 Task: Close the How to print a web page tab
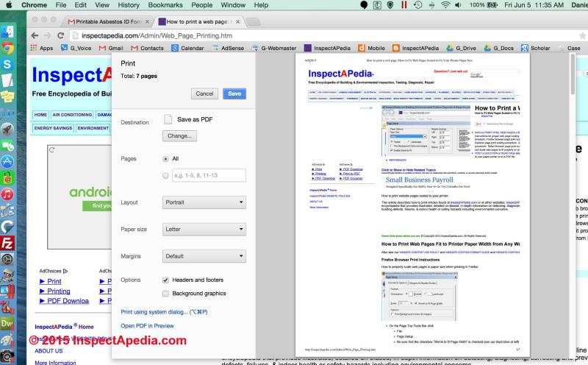coord(237,22)
